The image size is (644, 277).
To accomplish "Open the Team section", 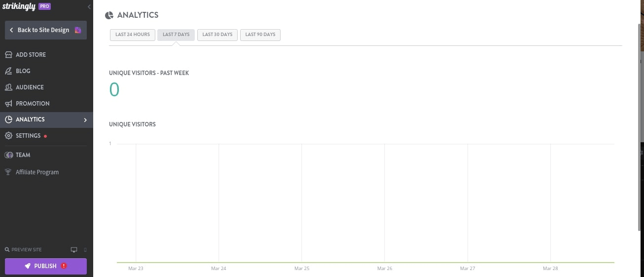I will 46,155.
